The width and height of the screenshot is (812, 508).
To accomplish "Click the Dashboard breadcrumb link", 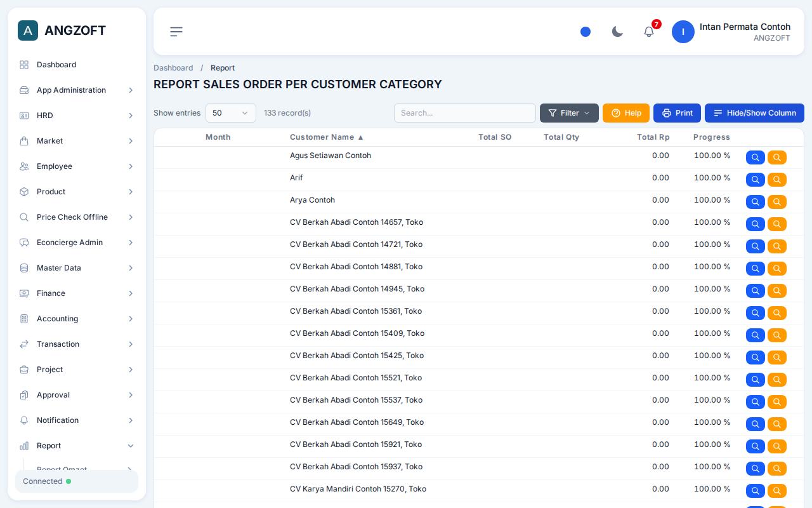I will [x=173, y=68].
